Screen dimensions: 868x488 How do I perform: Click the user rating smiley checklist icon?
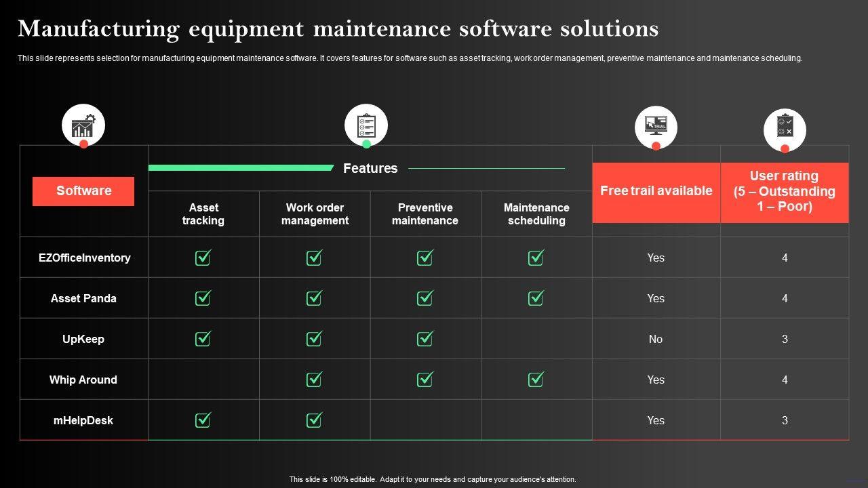[785, 128]
